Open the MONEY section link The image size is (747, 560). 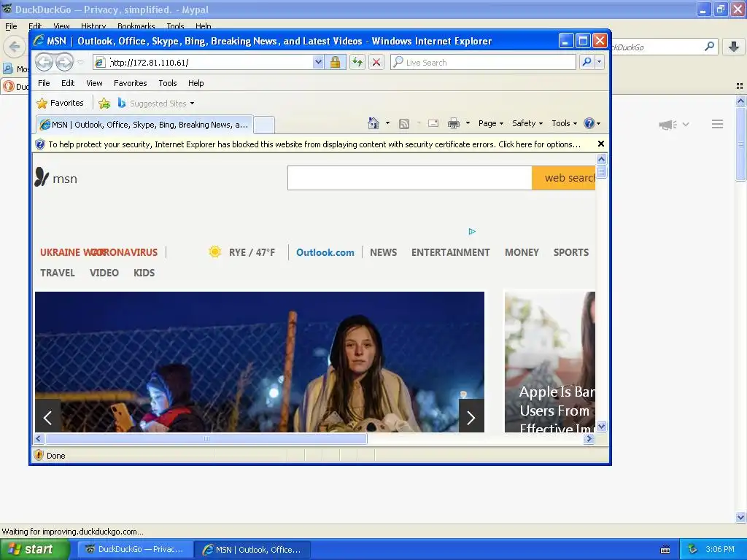(522, 252)
